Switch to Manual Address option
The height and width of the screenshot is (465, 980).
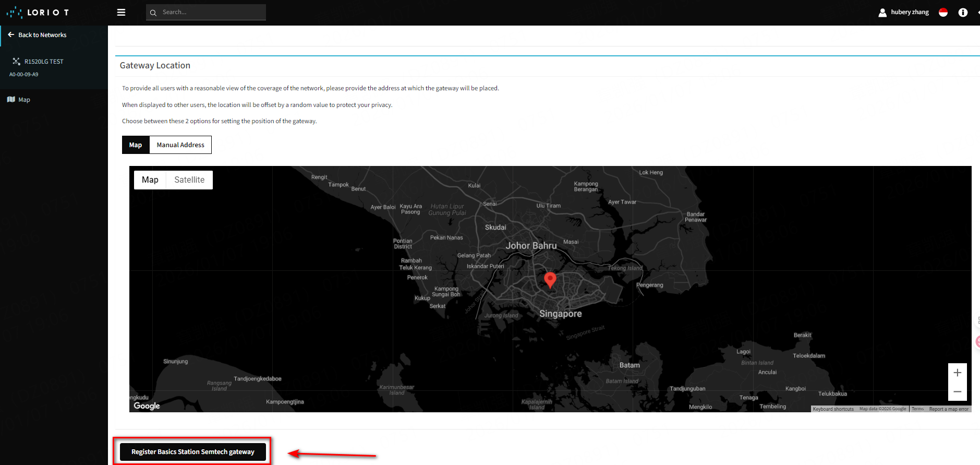tap(180, 145)
